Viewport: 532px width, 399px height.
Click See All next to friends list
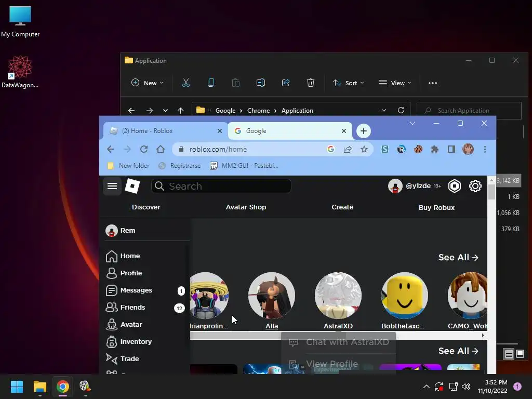coord(458,258)
